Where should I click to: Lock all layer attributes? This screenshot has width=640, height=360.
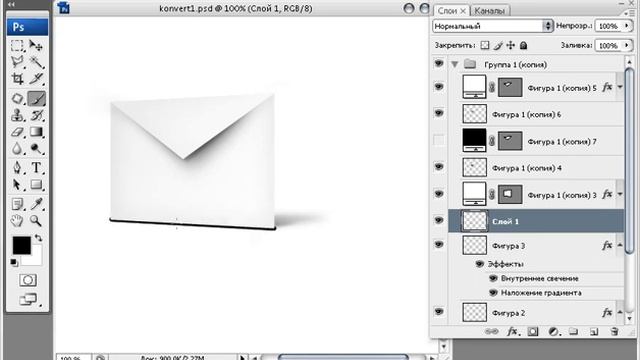(523, 46)
